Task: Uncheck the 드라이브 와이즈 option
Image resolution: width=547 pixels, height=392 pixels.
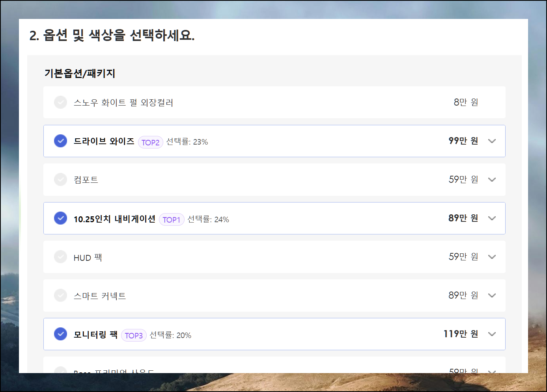Action: point(60,141)
